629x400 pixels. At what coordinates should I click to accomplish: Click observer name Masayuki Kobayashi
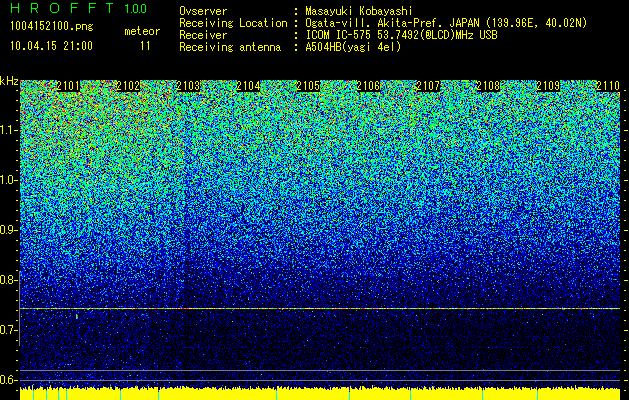(x=359, y=11)
